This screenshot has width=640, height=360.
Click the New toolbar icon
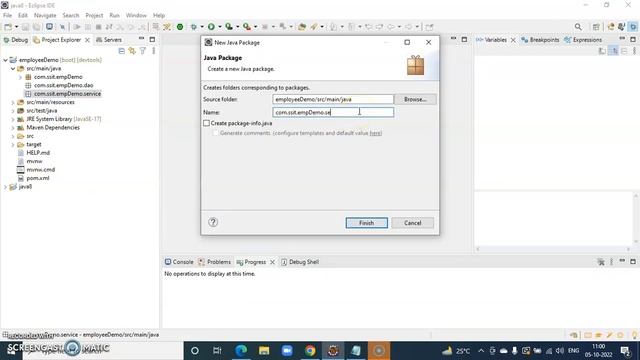tap(8, 27)
